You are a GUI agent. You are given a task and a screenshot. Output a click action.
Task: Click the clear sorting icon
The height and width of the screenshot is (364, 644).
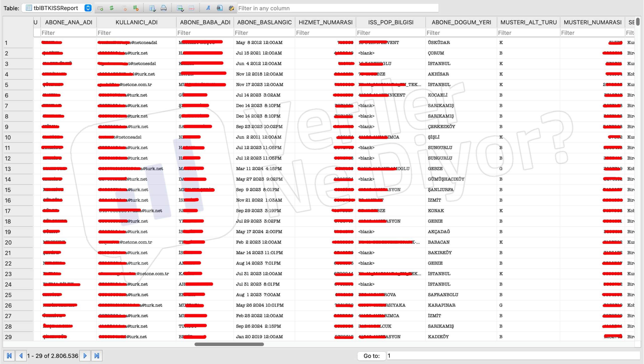[136, 8]
